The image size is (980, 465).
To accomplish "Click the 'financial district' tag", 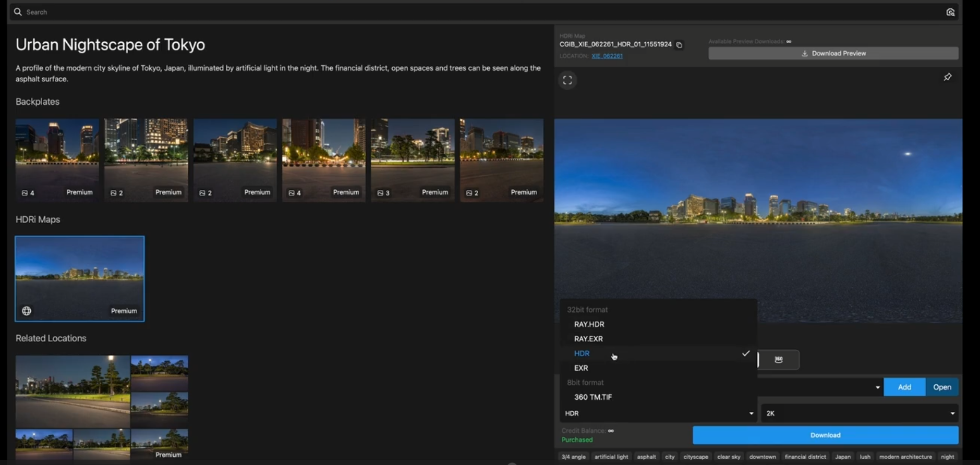I will pos(805,457).
